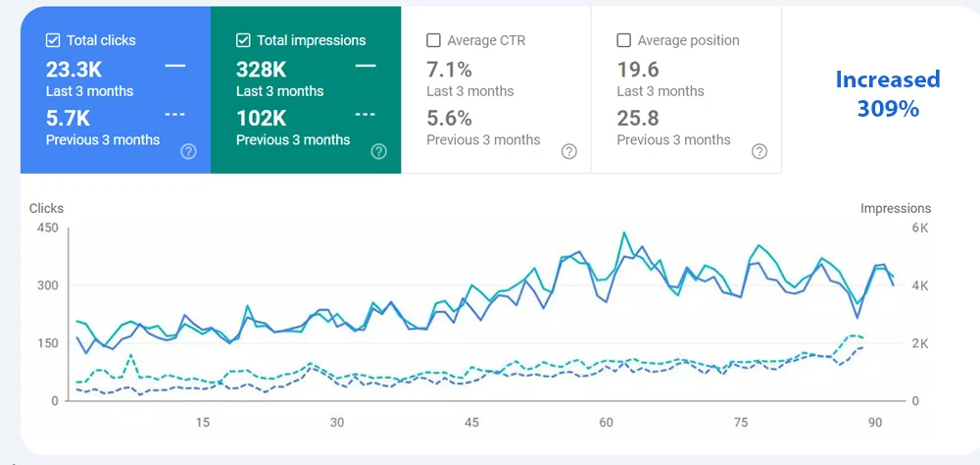Click dashed line legend beside 102K impressions

tap(366, 114)
